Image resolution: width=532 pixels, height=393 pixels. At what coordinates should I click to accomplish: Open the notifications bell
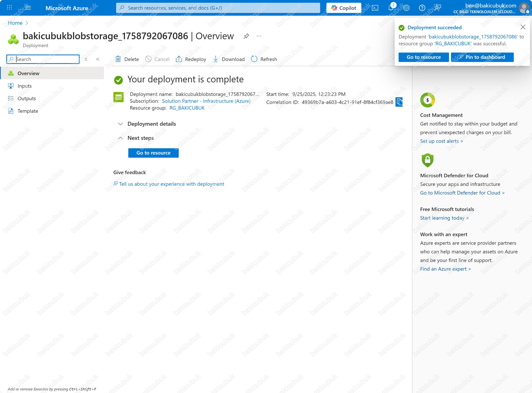391,8
